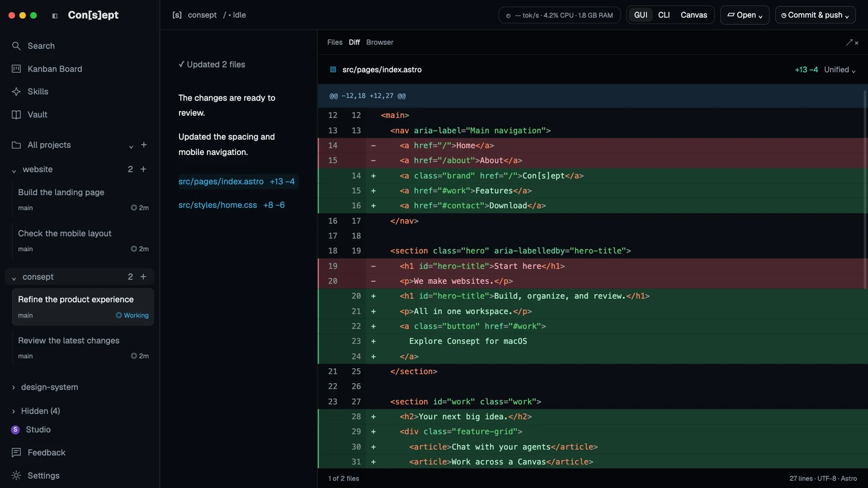The height and width of the screenshot is (488, 868).
Task: Open the Unified diff view dropdown
Action: coord(840,70)
